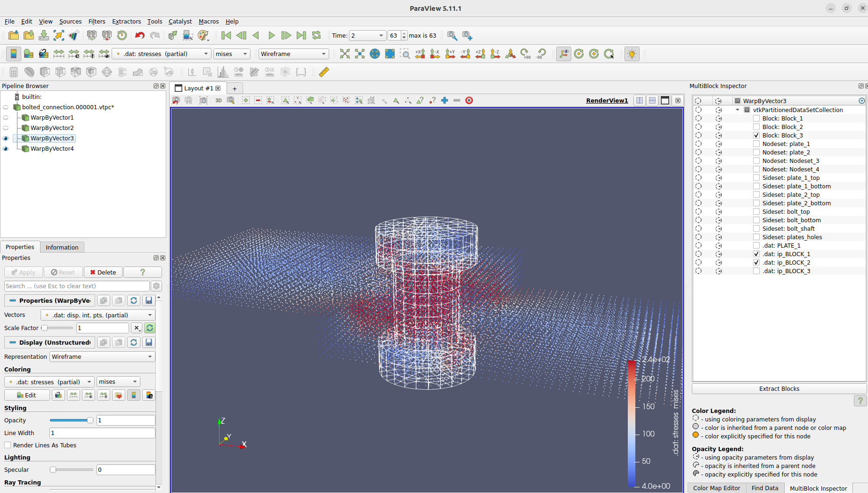The width and height of the screenshot is (868, 493).
Task: Collapse the vtkPartitionedDataSetCollection tree node
Action: 738,109
